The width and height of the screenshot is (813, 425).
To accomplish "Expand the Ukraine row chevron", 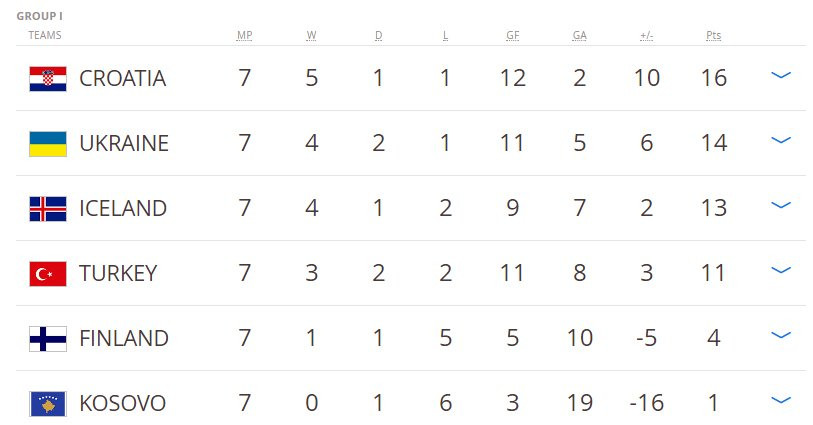I will click(781, 141).
